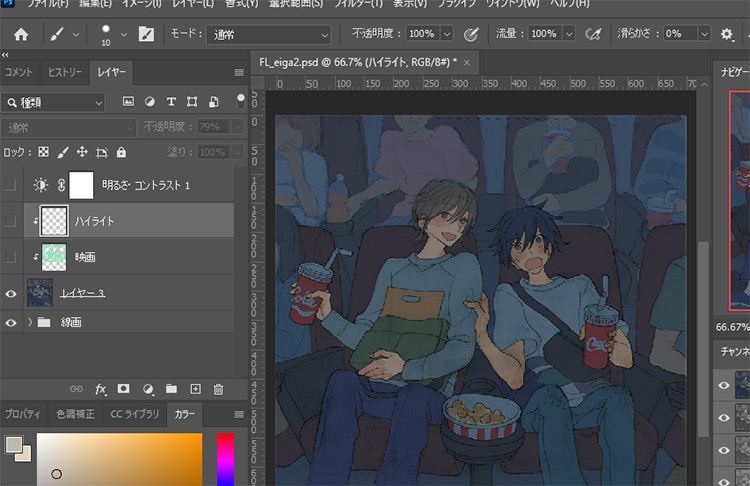750x486 pixels.
Task: Hide the レイヤー 3 layer
Action: (x=11, y=294)
